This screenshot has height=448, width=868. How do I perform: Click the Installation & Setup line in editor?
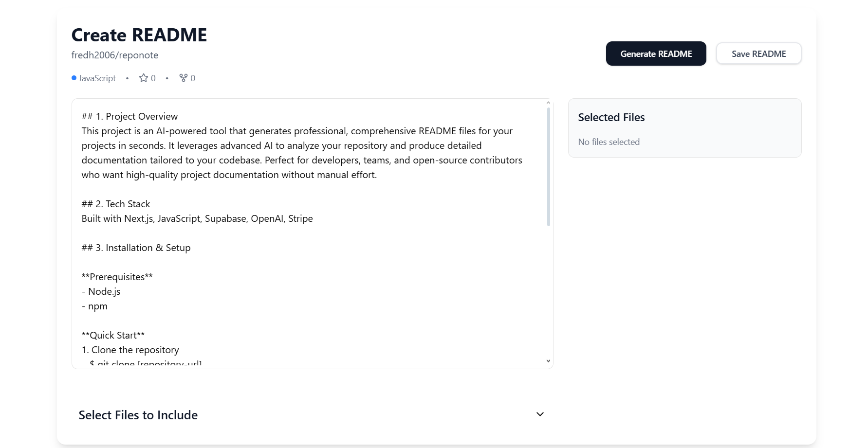(136, 248)
